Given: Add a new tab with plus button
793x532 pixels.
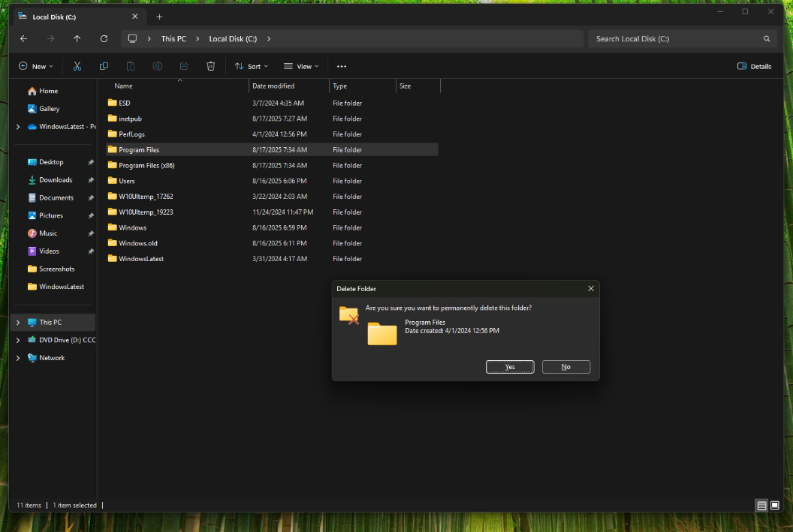Looking at the screenshot, I should click(x=159, y=17).
